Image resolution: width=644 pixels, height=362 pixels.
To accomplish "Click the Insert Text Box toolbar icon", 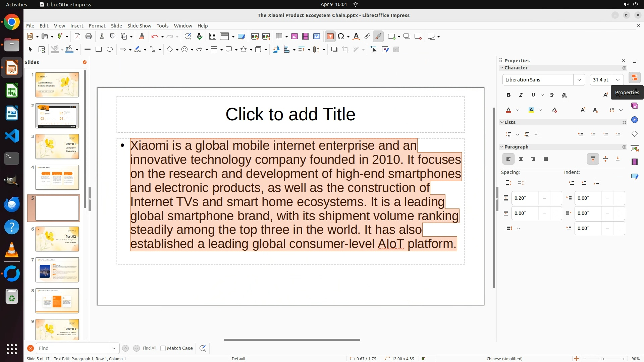I will coord(330,37).
